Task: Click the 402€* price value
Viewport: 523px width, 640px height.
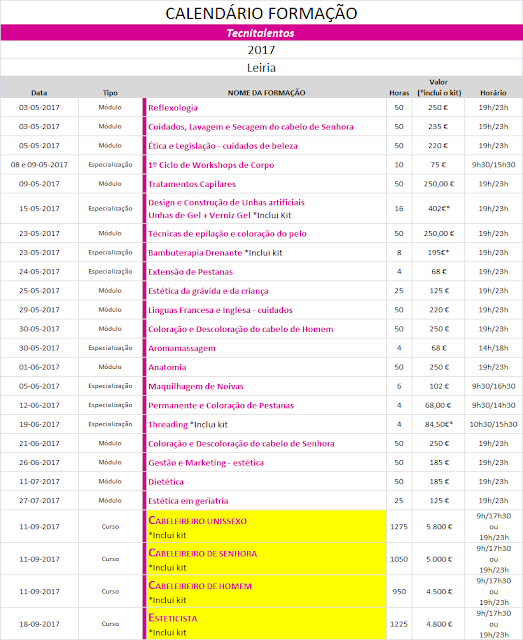Action: (x=438, y=209)
